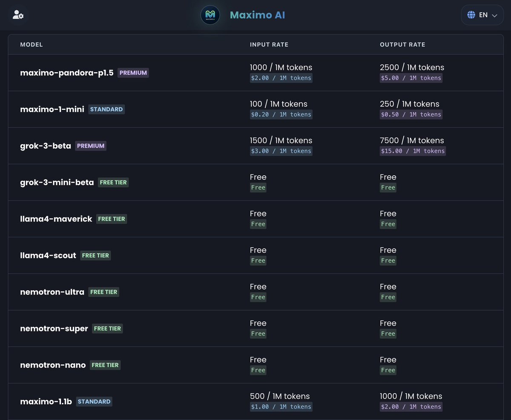The width and height of the screenshot is (511, 420).
Task: Click the MODEL column header
Action: 32,45
